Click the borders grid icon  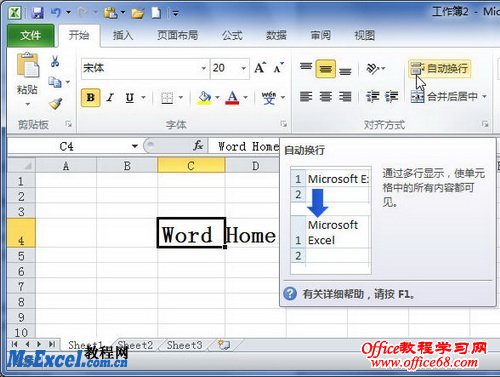pos(167,98)
